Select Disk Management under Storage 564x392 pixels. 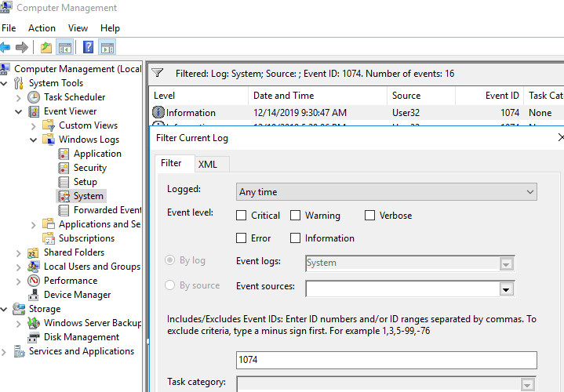pos(81,337)
